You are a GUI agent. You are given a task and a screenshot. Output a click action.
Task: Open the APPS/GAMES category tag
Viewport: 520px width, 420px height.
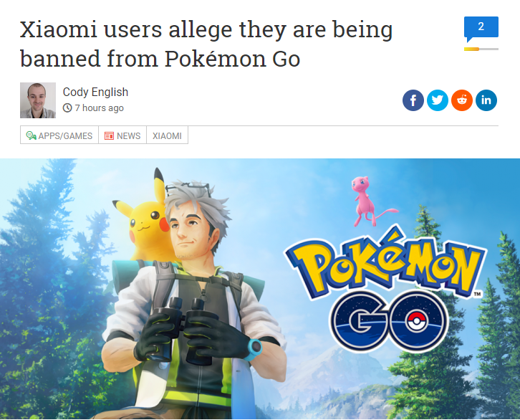pos(59,135)
